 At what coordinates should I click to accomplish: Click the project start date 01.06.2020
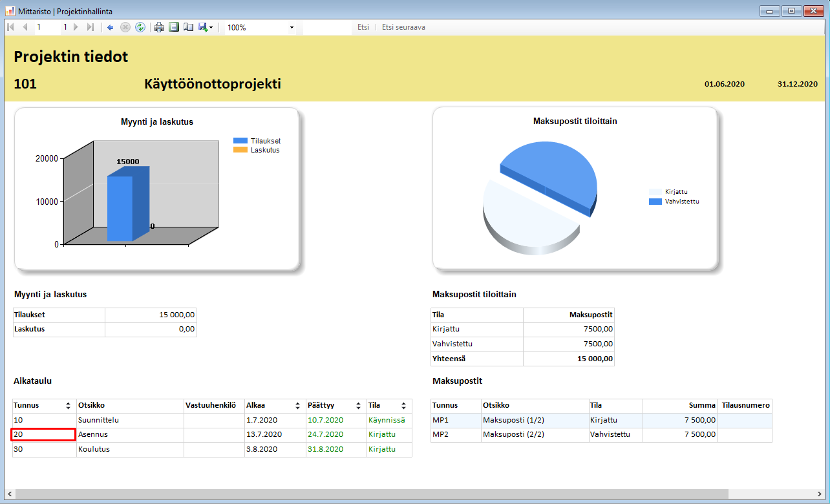tap(725, 84)
